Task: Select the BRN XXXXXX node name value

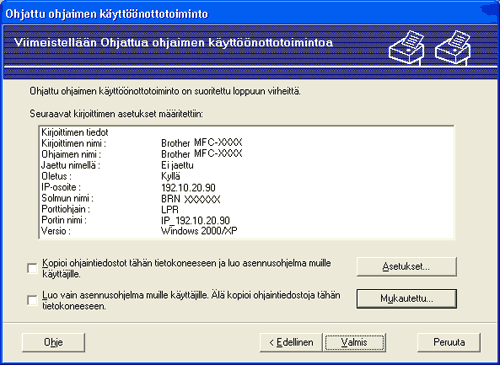Action: (x=191, y=199)
